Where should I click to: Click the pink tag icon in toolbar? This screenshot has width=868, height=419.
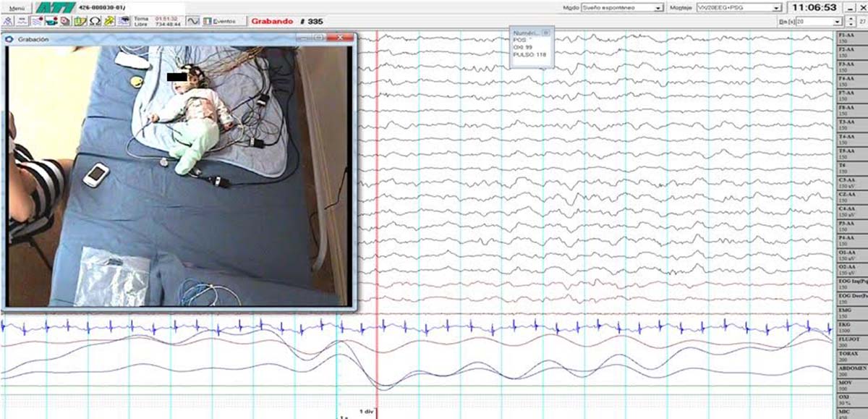pyautogui.click(x=65, y=21)
